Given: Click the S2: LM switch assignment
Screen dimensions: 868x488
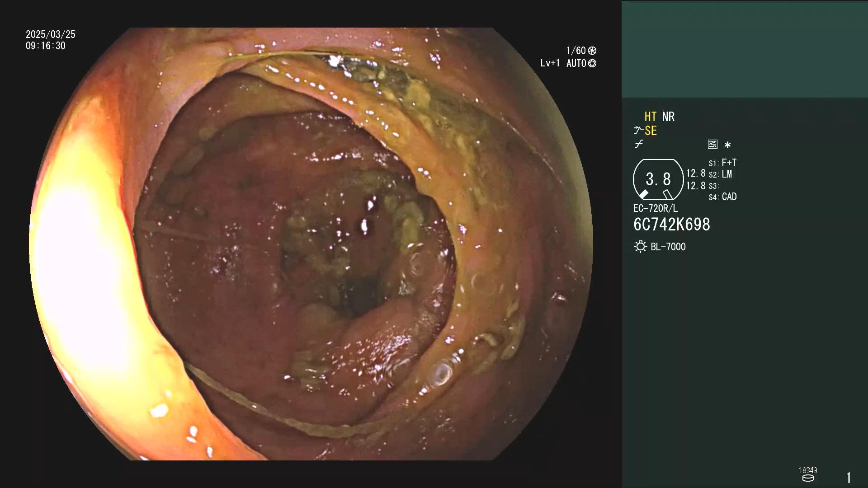Looking at the screenshot, I should pos(720,174).
